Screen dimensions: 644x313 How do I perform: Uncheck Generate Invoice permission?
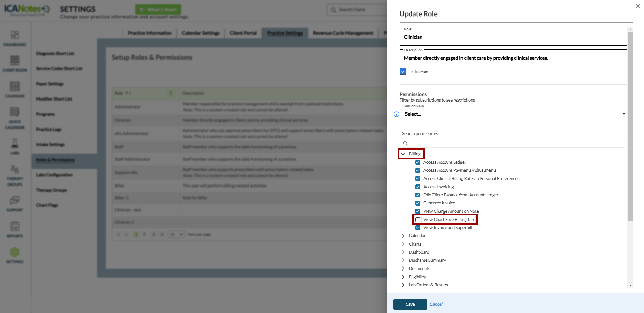coord(418,203)
